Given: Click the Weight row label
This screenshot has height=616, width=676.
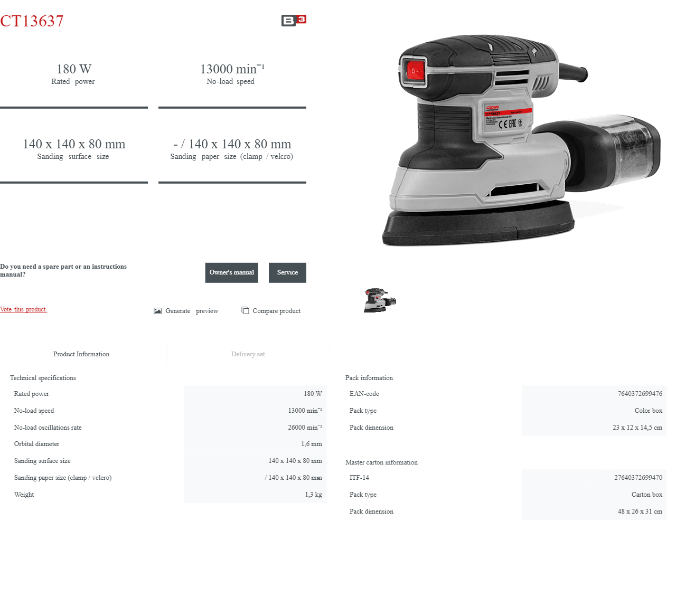Looking at the screenshot, I should (24, 495).
